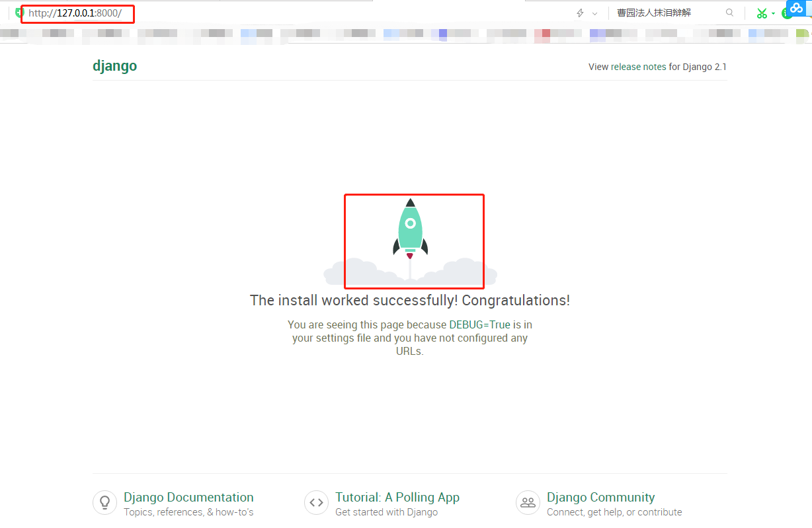The image size is (812, 528).
Task: Open Tutorial: A Polling App link
Action: point(397,498)
